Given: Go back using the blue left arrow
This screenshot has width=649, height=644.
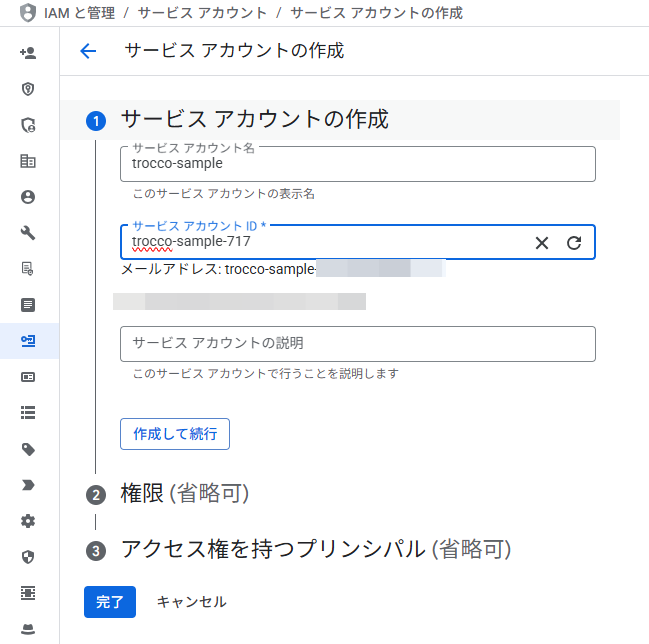Looking at the screenshot, I should tap(88, 51).
